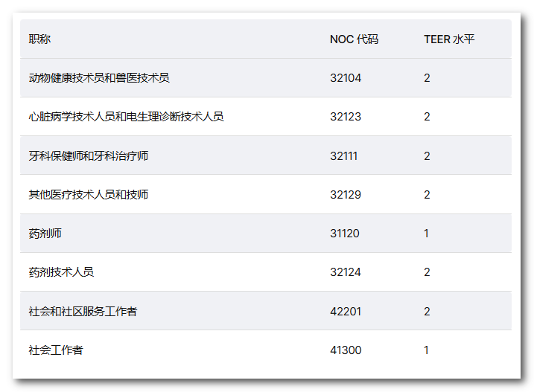The width and height of the screenshot is (534, 392).
Task: Select the 动物健康技术员和兽医技术员 row title
Action: click(99, 78)
